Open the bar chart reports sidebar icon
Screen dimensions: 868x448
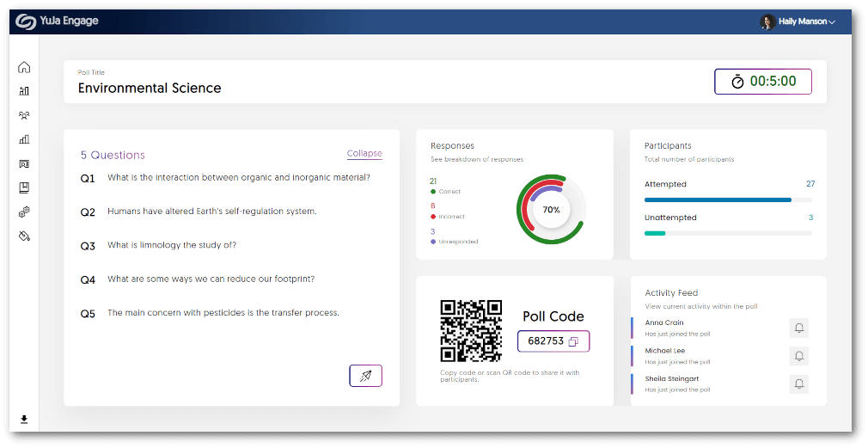pos(24,139)
